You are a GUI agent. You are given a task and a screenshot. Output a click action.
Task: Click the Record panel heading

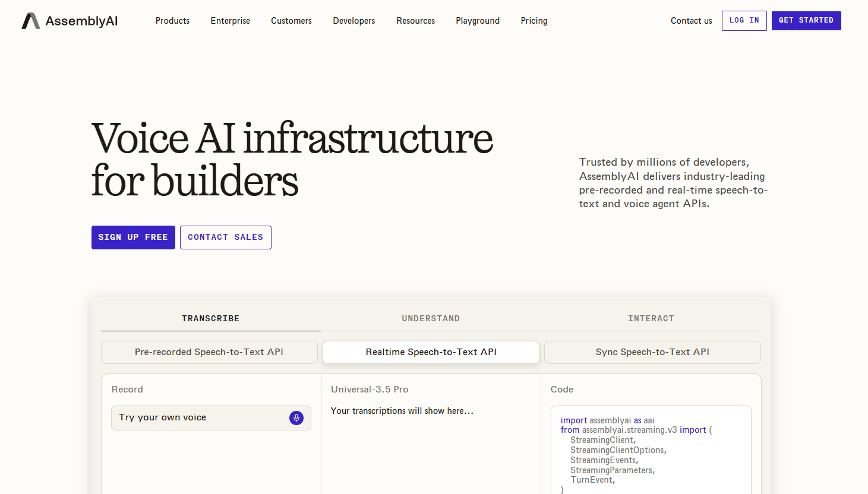pyautogui.click(x=127, y=389)
